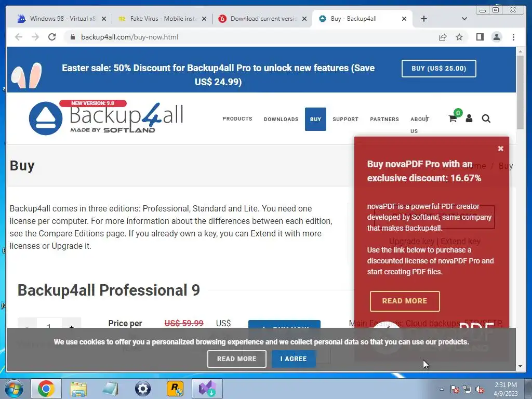Viewport: 532px width, 399px height.
Task: Accept cookies with I Agree
Action: click(x=294, y=359)
